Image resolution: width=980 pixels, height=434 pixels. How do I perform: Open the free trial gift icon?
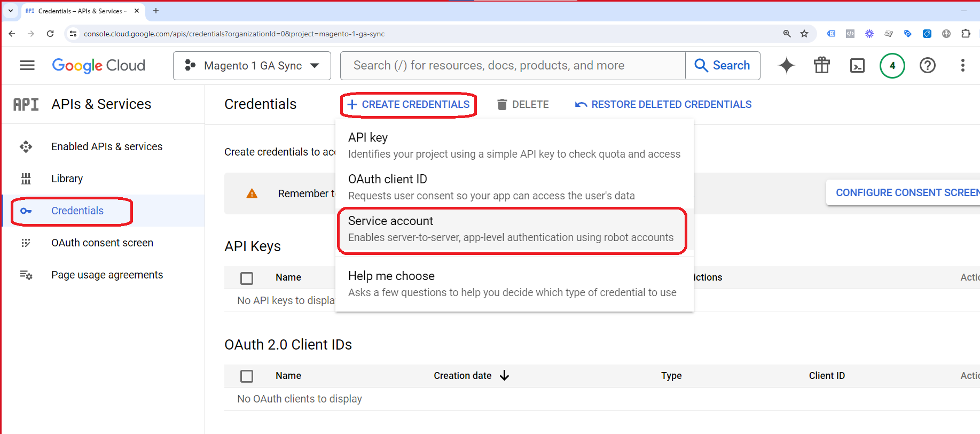(821, 65)
